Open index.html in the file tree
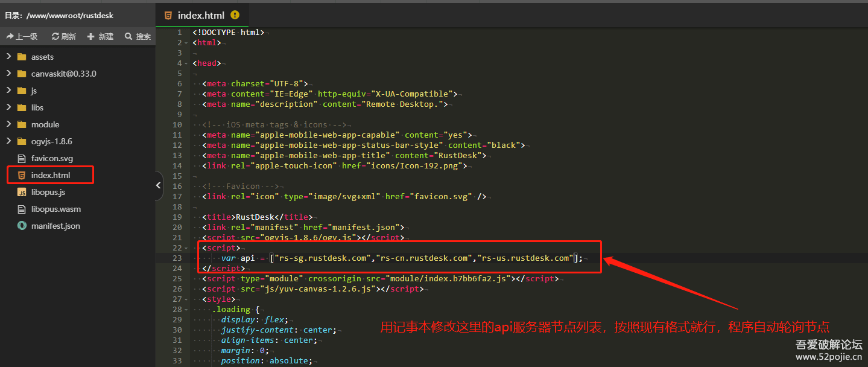This screenshot has width=868, height=367. (51, 175)
